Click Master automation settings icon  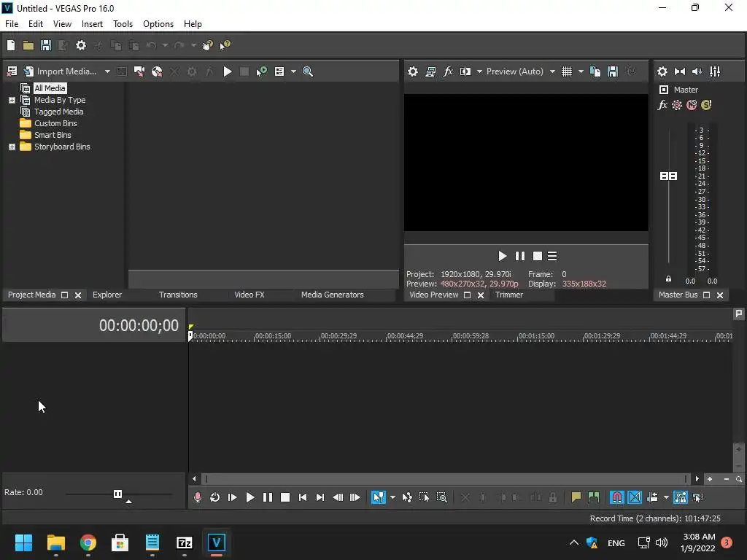(676, 105)
